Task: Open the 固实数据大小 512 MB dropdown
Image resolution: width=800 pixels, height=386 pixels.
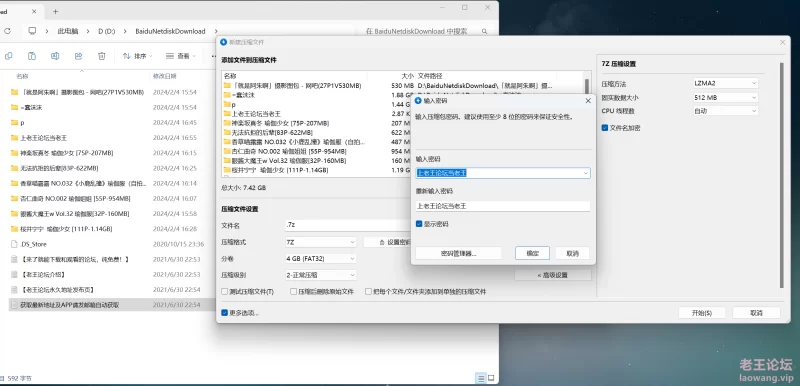Action: [x=725, y=97]
